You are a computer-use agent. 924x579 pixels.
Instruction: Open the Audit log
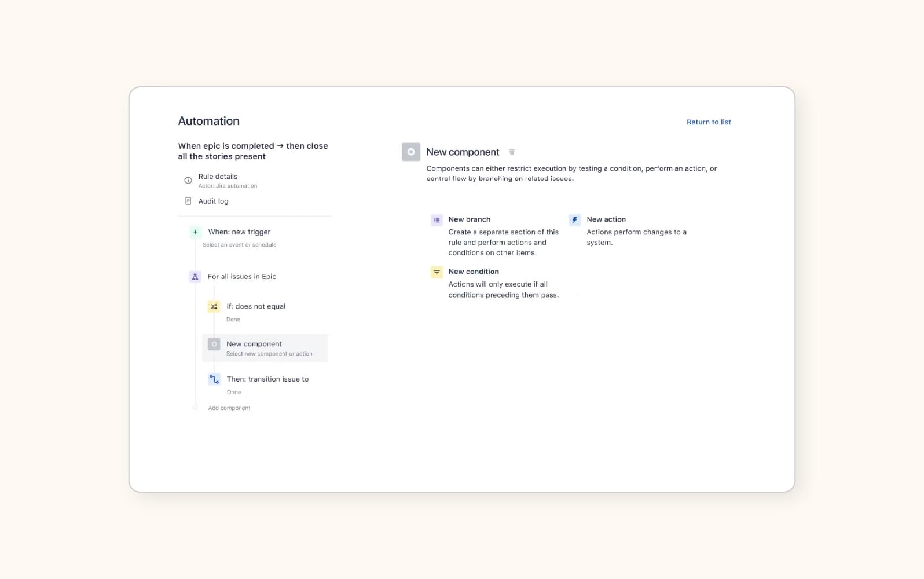click(214, 201)
